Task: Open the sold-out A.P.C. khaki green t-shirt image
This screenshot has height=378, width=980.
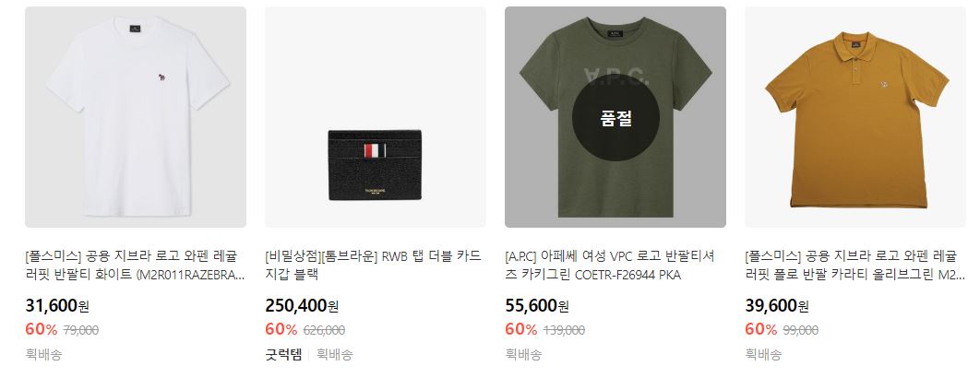Action: (615, 117)
